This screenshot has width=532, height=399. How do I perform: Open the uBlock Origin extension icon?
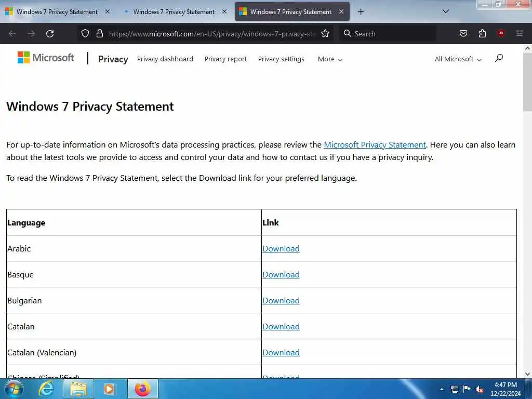coord(501,33)
